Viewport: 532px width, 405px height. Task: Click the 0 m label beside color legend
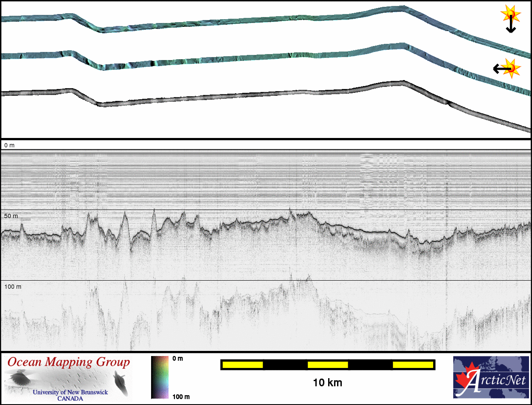click(177, 359)
